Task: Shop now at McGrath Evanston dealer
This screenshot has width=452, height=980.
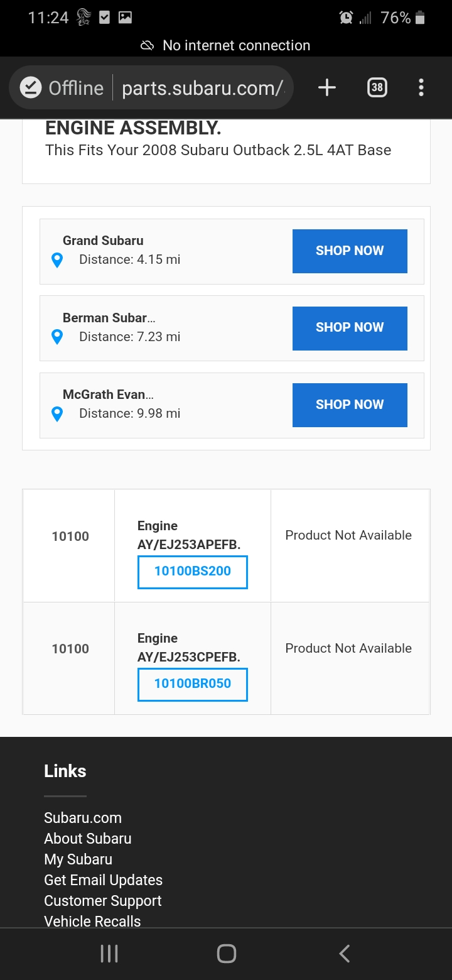Action: point(350,405)
